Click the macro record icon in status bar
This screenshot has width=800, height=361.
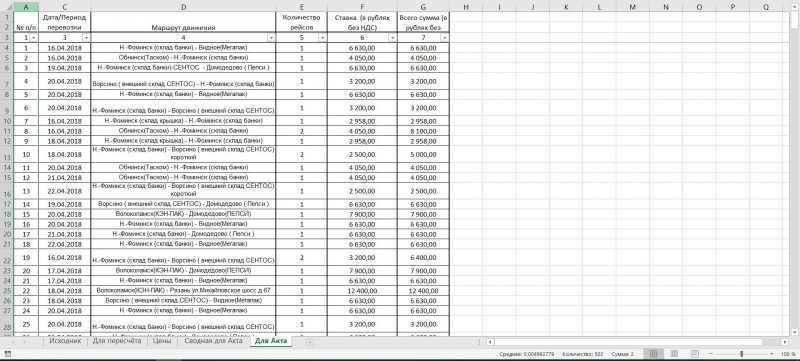point(8,353)
